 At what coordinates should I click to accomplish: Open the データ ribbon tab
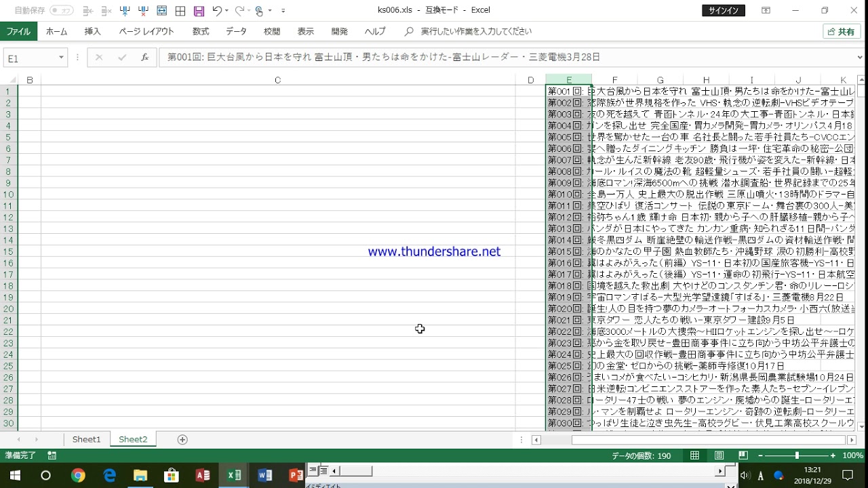point(236,31)
